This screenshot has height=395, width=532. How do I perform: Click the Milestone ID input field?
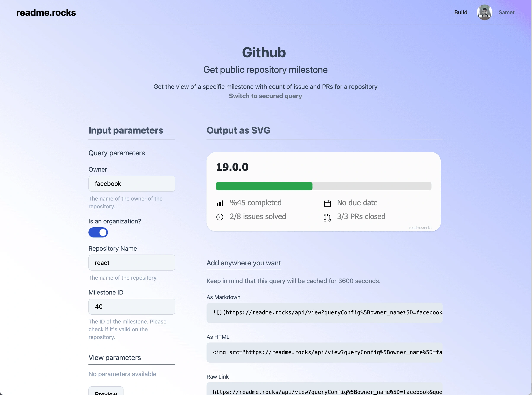click(132, 307)
